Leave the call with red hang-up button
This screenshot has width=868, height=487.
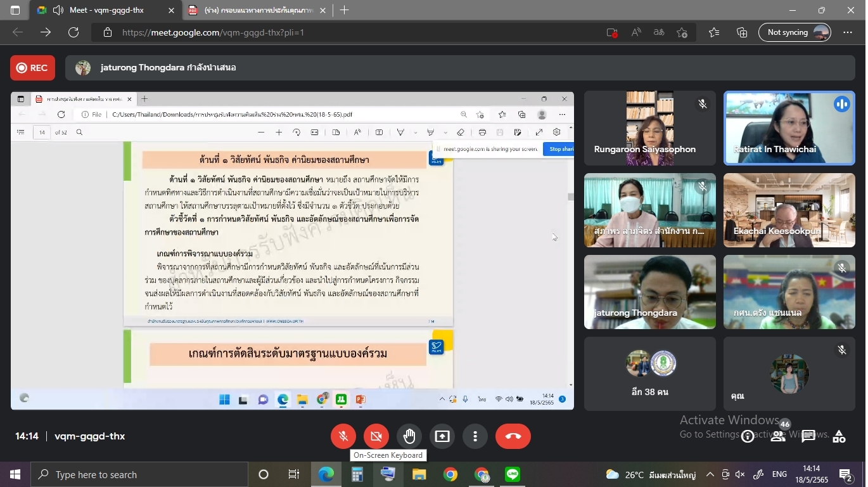click(513, 436)
